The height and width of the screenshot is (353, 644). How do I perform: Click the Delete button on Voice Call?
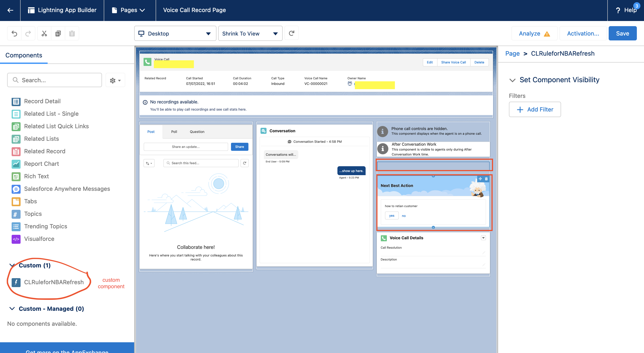[x=479, y=62]
